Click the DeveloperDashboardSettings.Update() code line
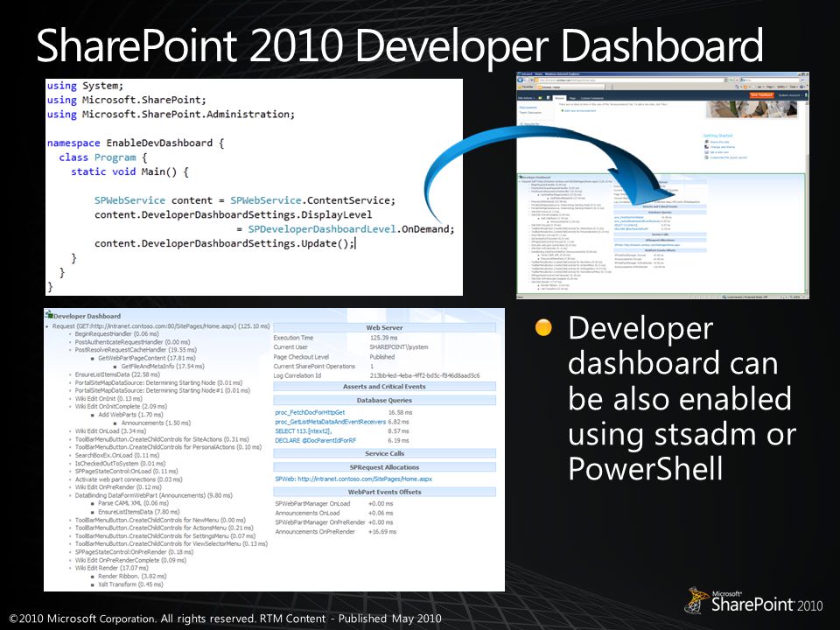This screenshot has width=840, height=630. pos(225,243)
